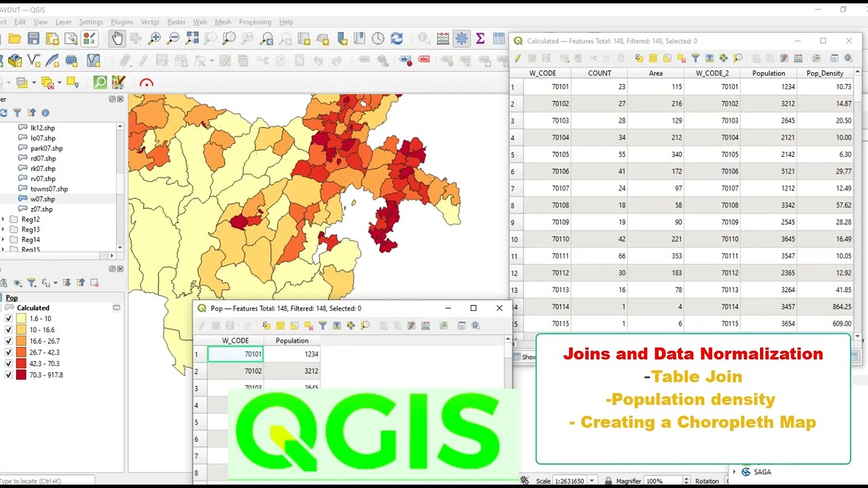Click the green magnifier search plugin icon
This screenshot has width=868, height=488.
(100, 83)
